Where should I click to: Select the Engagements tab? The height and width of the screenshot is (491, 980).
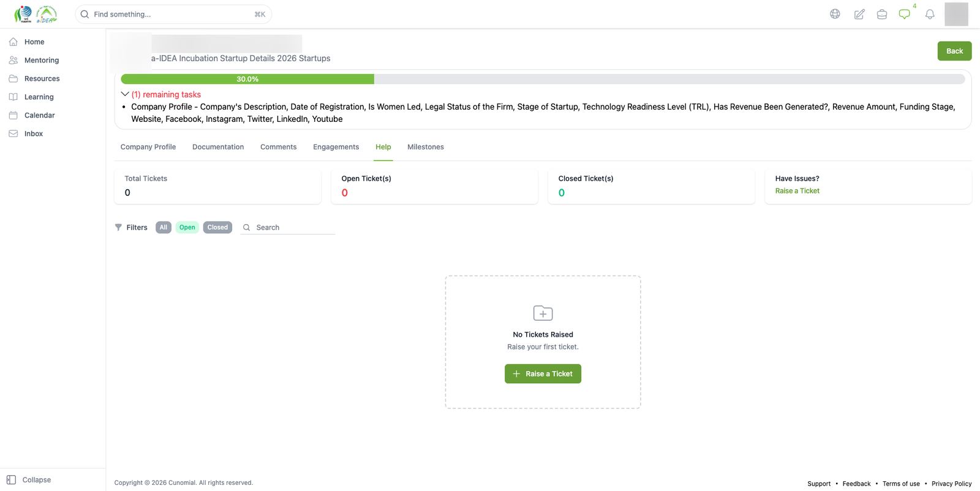coord(336,147)
